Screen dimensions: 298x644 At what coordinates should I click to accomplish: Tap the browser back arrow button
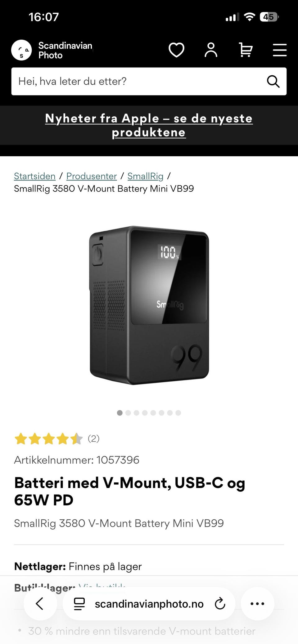[40, 604]
